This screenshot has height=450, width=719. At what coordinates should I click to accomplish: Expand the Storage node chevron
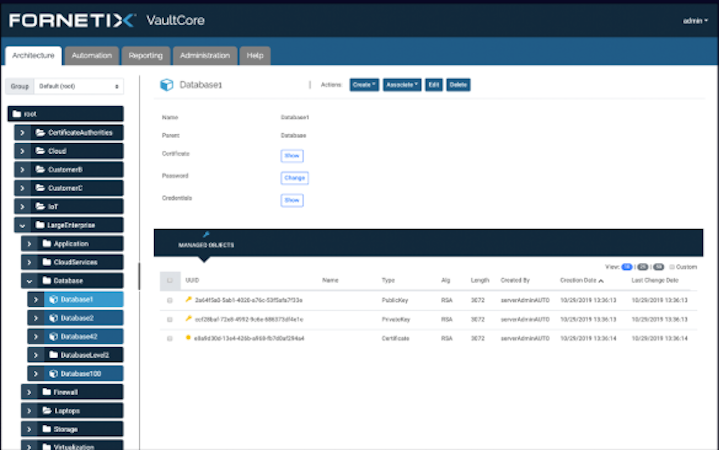(x=29, y=429)
